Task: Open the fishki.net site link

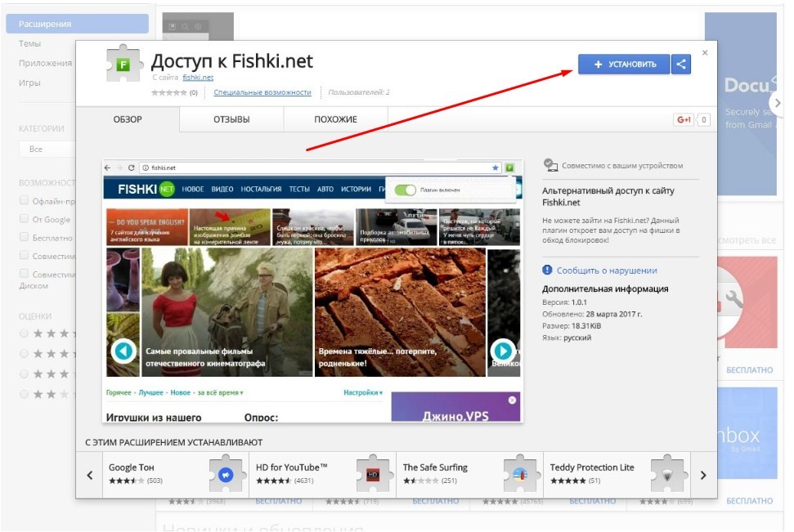Action: (x=198, y=78)
